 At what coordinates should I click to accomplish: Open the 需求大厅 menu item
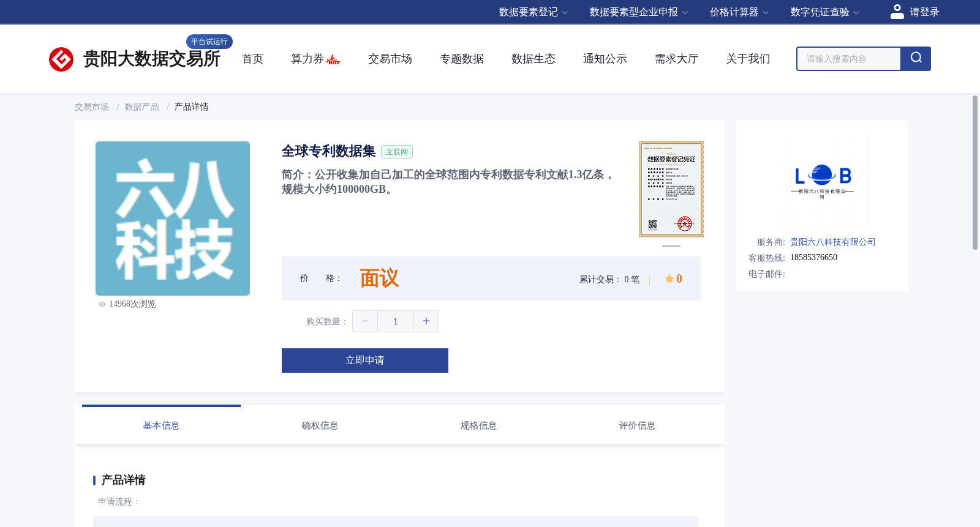point(677,59)
